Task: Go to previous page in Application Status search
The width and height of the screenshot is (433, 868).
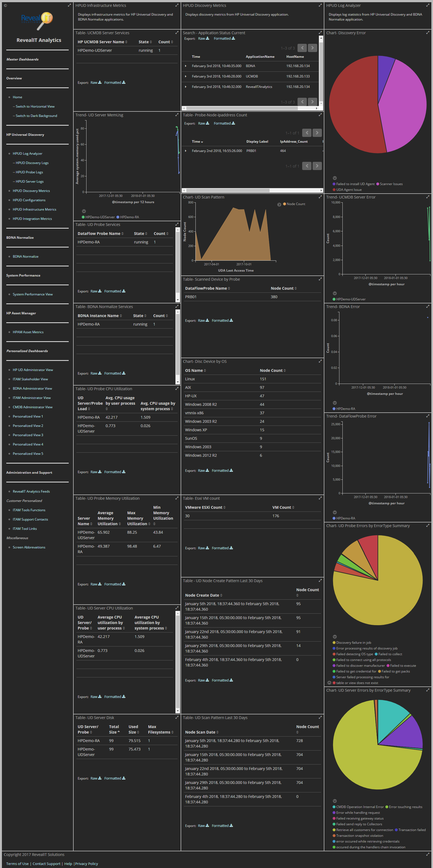Action: point(302,48)
